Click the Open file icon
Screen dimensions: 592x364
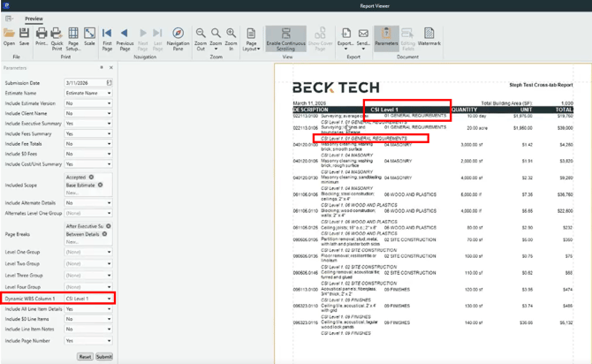coord(9,34)
